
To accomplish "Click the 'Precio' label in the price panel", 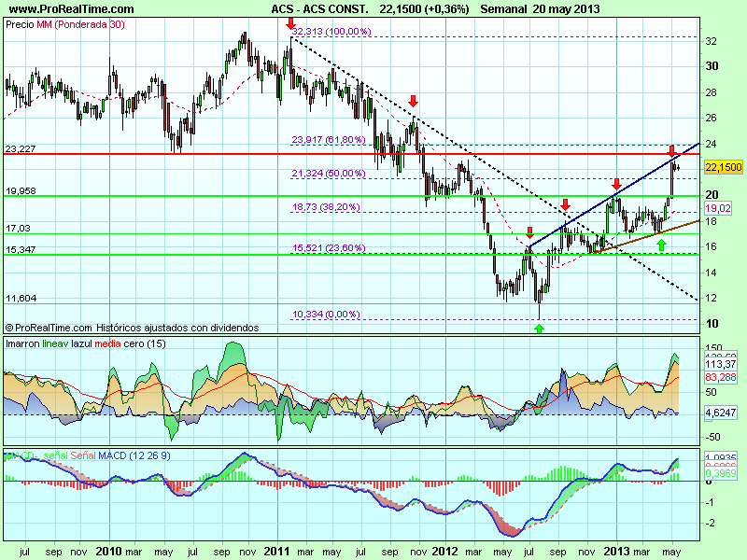I will point(20,25).
